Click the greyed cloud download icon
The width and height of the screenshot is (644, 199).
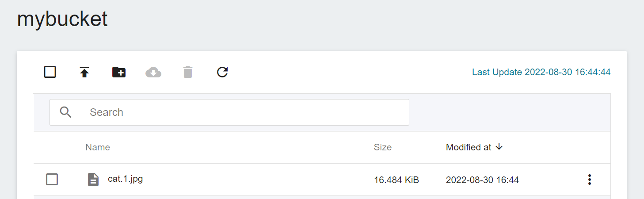point(153,72)
